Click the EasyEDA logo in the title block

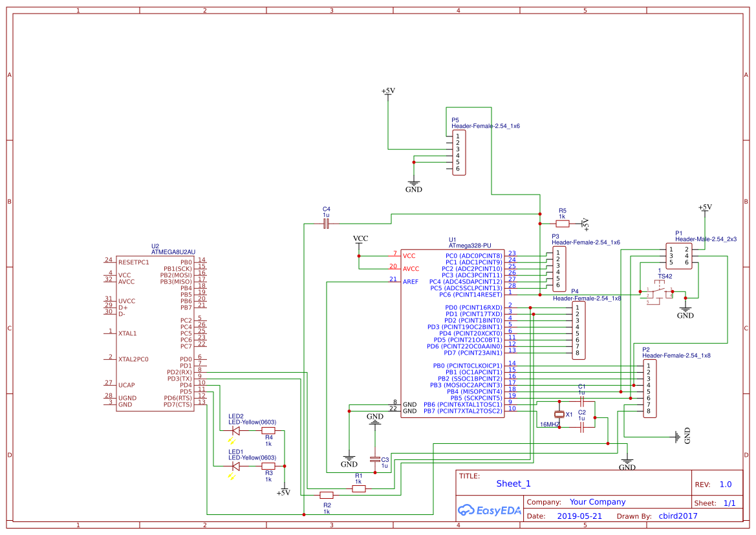490,510
